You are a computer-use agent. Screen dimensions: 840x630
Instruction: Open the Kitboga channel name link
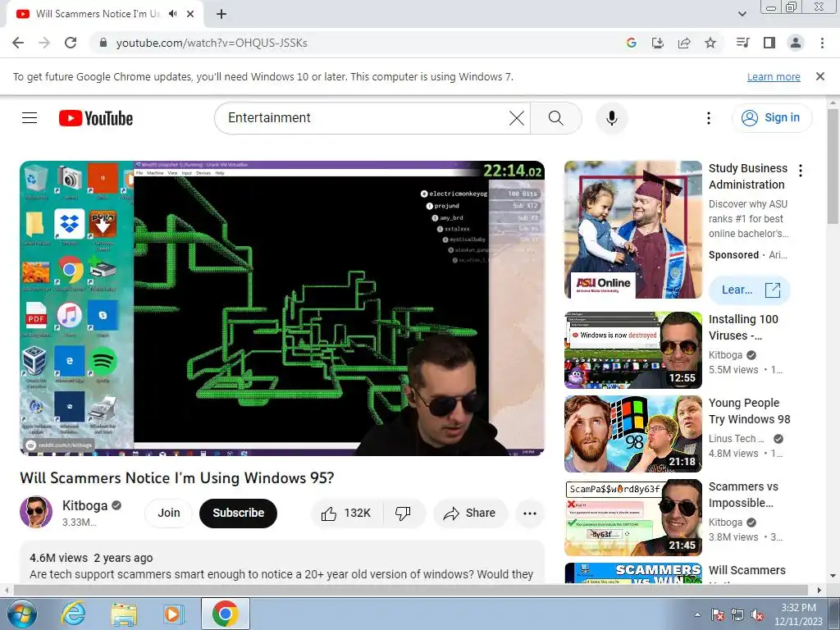84,505
